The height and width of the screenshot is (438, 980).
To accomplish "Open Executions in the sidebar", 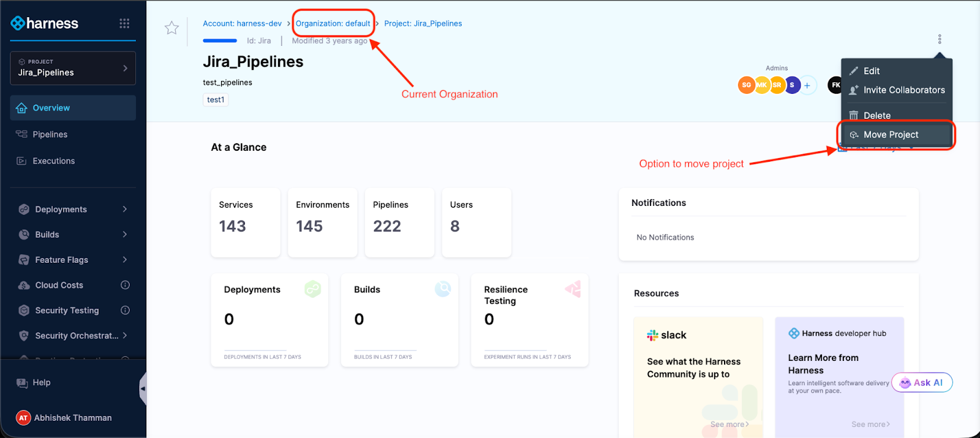I will [x=73, y=161].
